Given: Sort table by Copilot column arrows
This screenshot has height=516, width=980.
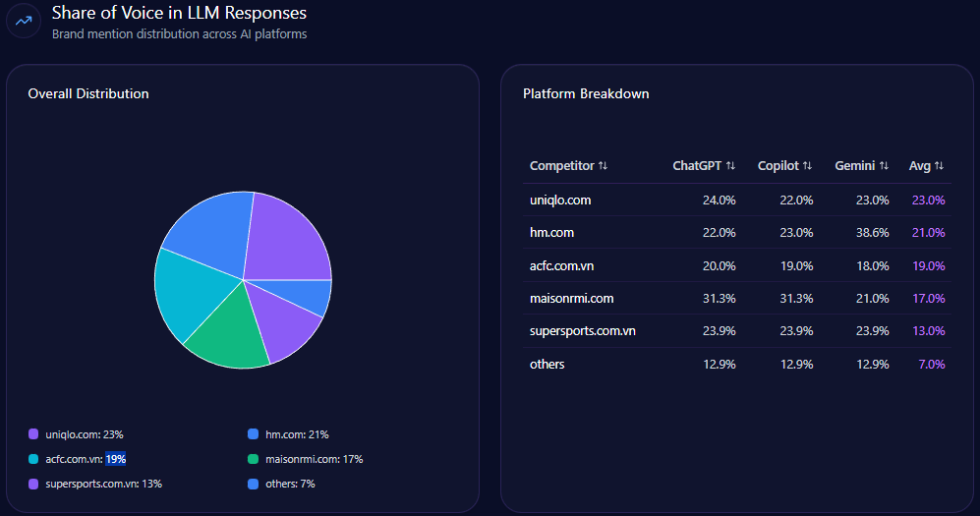Looking at the screenshot, I should [807, 166].
